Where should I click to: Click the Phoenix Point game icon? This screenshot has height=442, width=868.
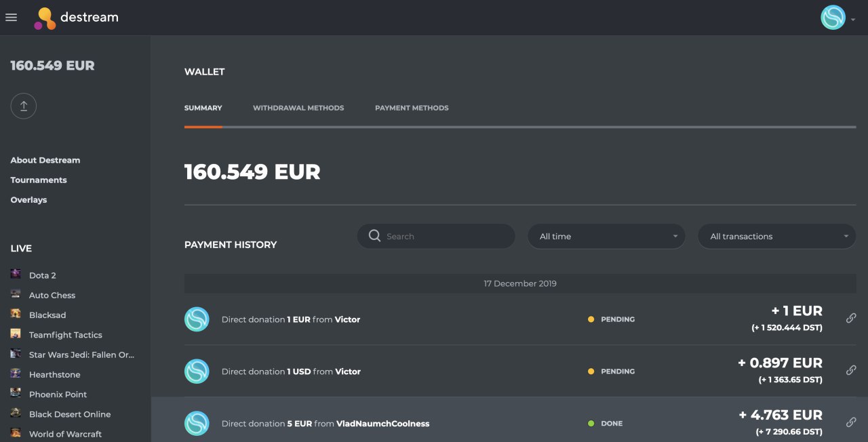click(x=16, y=393)
